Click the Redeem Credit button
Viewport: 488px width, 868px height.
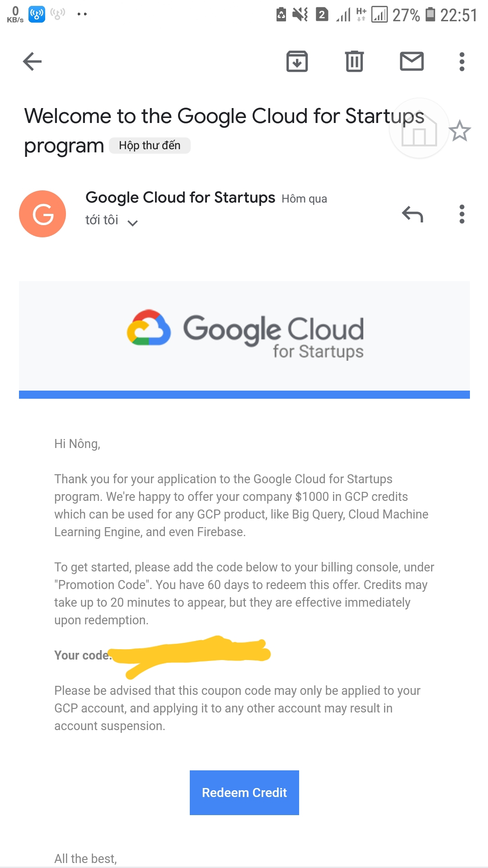tap(244, 793)
